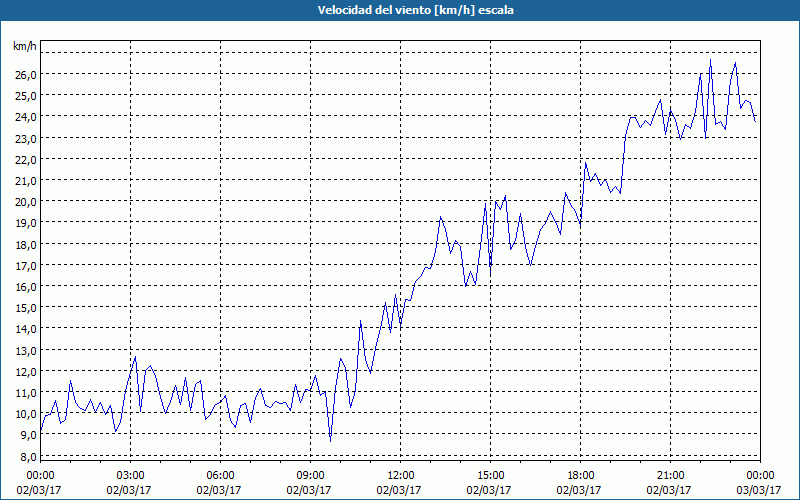Select the "15:00" time label

490,476
